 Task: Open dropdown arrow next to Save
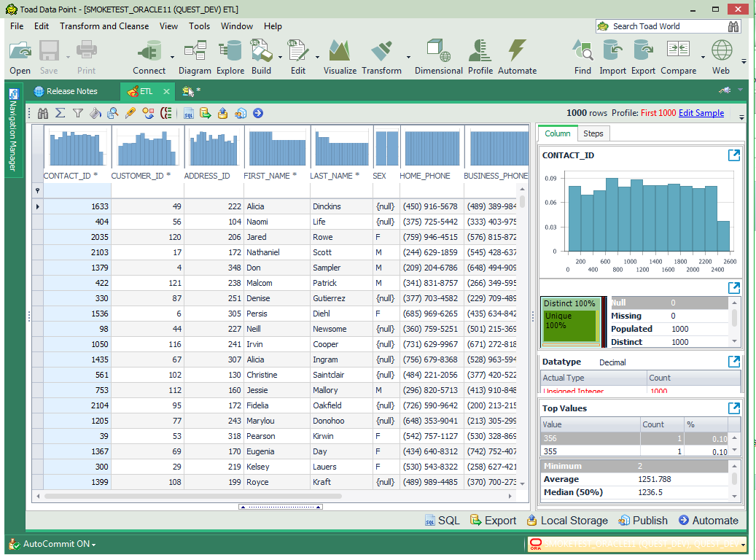[68, 58]
